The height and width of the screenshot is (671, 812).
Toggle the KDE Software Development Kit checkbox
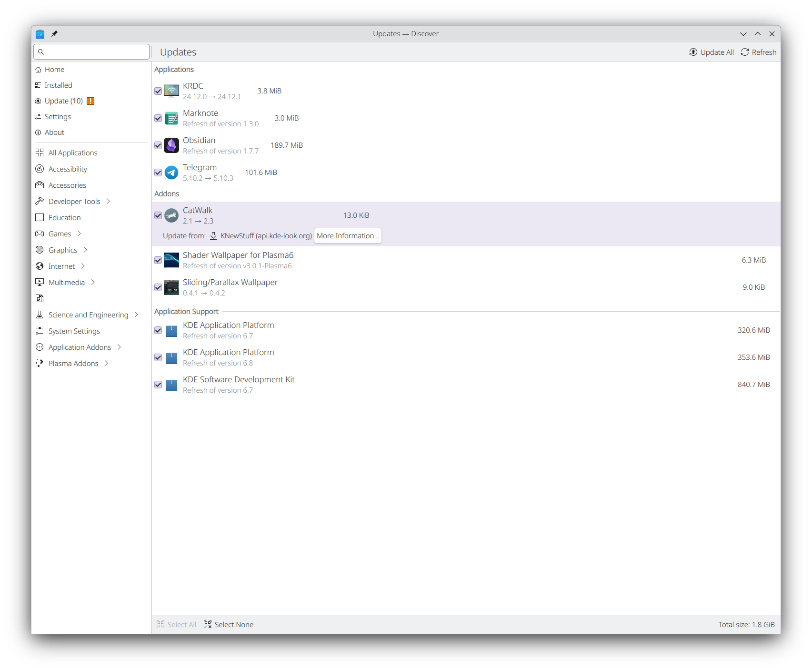[x=158, y=385]
